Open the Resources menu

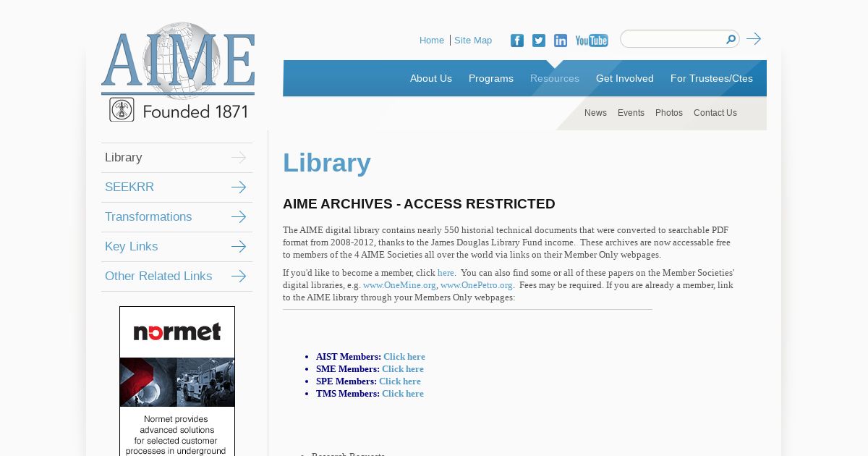coord(555,78)
